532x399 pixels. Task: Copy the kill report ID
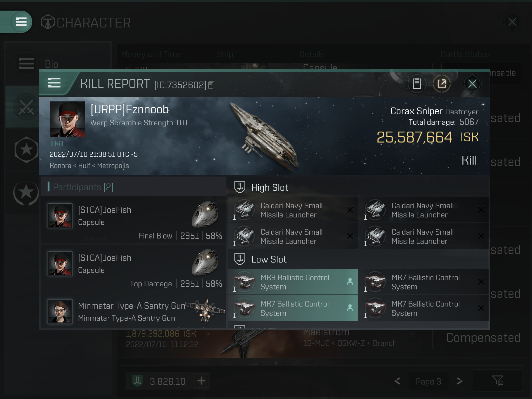coord(211,85)
